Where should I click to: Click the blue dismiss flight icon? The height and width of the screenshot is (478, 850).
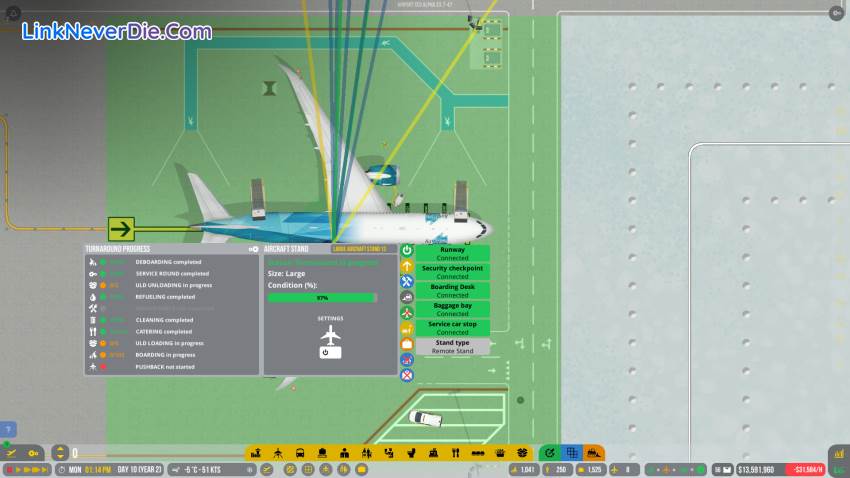[x=407, y=359]
